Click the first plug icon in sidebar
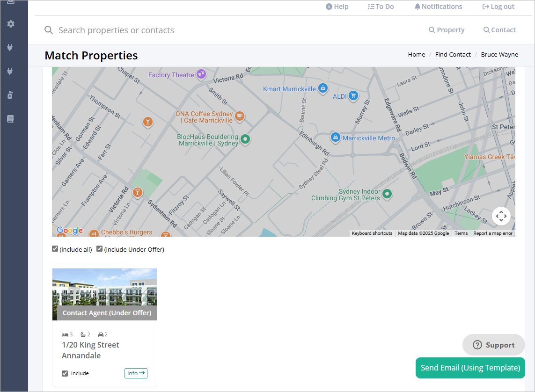 (10, 47)
